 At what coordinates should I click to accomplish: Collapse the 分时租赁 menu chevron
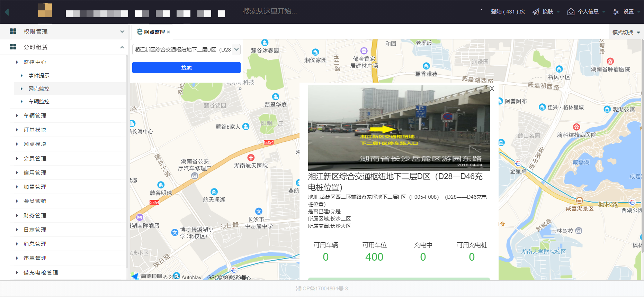[122, 47]
